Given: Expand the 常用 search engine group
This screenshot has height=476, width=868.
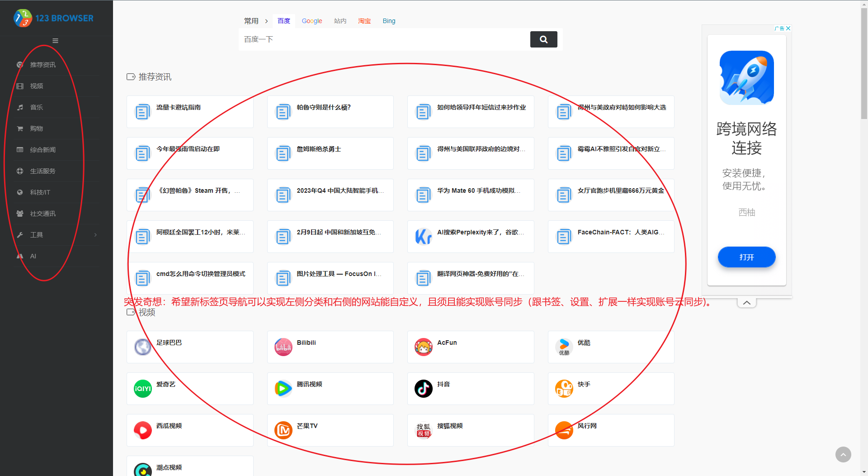Looking at the screenshot, I should 256,21.
